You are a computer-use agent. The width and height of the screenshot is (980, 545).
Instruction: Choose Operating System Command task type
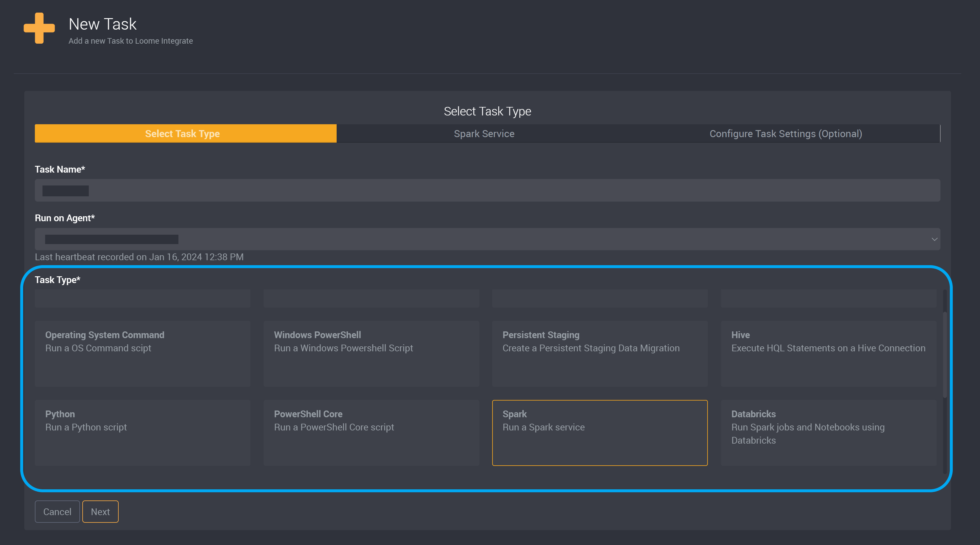tap(143, 354)
